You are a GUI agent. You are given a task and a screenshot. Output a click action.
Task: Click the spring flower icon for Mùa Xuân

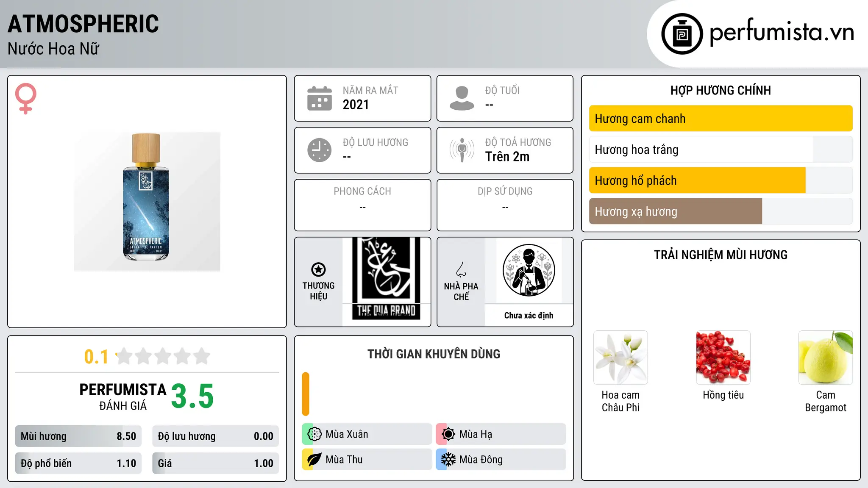314,434
